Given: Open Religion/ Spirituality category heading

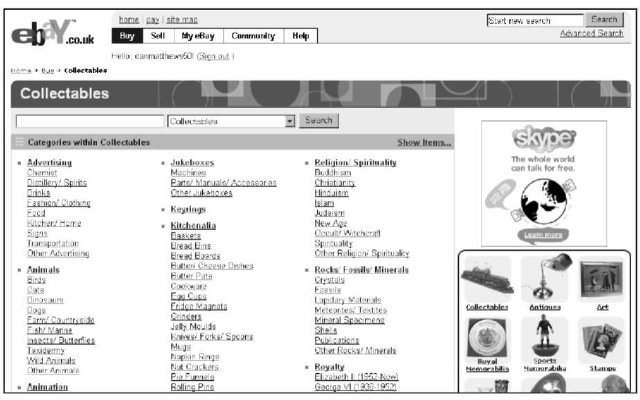Looking at the screenshot, I should point(356,162).
